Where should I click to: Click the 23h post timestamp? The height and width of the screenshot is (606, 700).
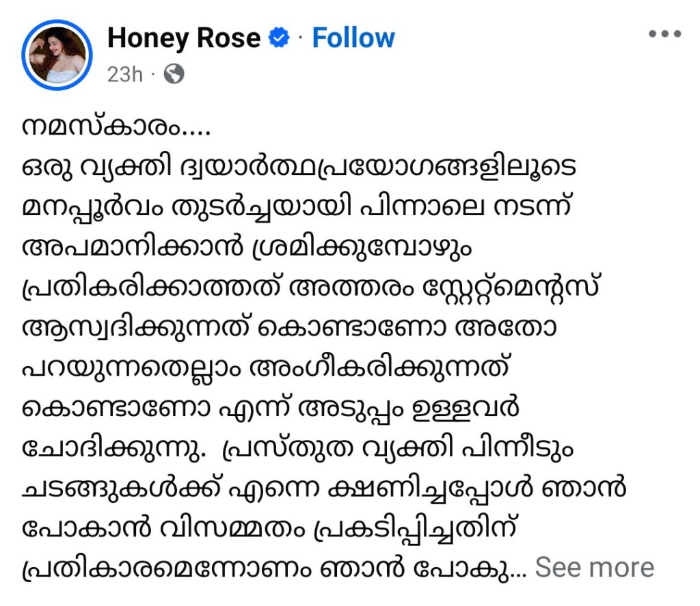click(124, 74)
